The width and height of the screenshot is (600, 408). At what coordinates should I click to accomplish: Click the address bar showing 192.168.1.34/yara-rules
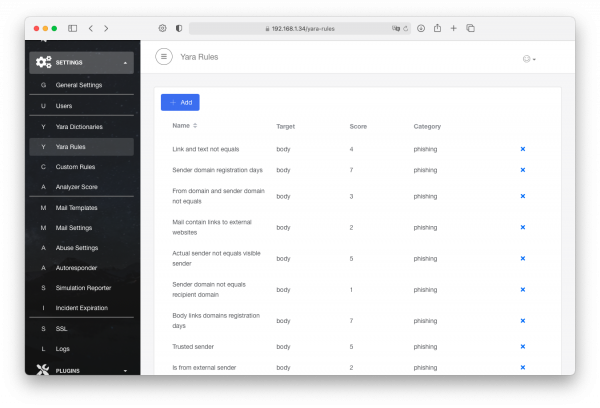[300, 28]
